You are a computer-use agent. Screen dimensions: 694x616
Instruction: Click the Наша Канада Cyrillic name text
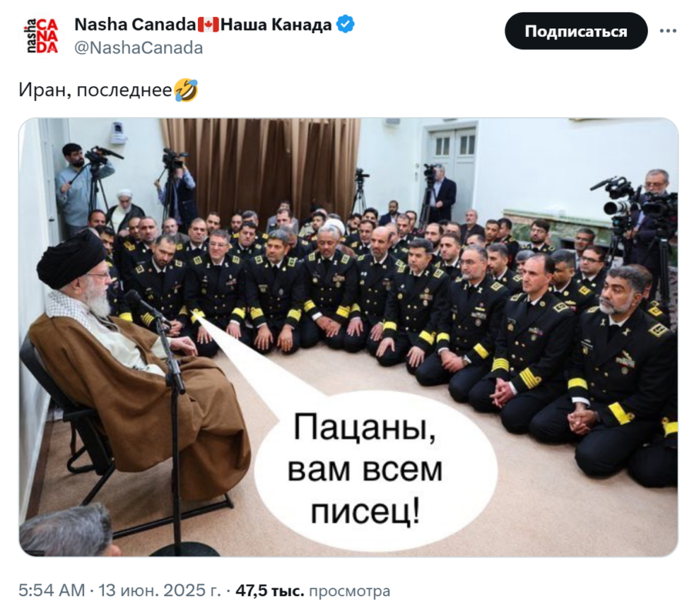[x=276, y=25]
